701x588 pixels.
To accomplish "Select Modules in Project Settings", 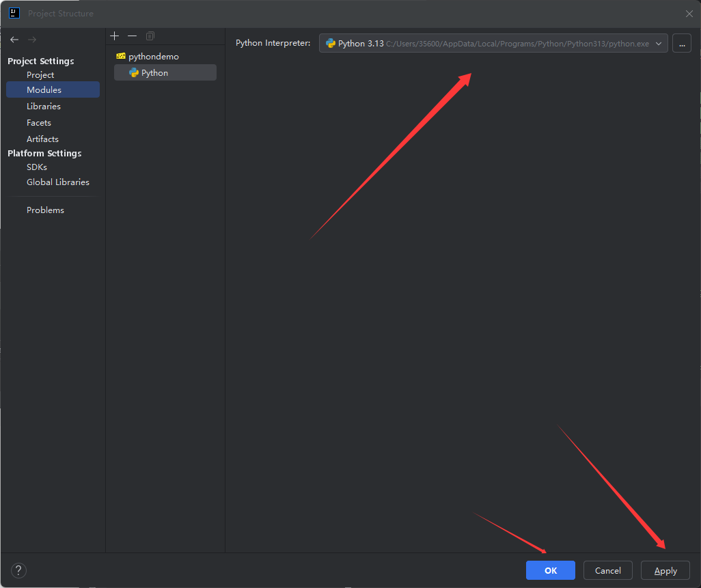I will (x=53, y=90).
